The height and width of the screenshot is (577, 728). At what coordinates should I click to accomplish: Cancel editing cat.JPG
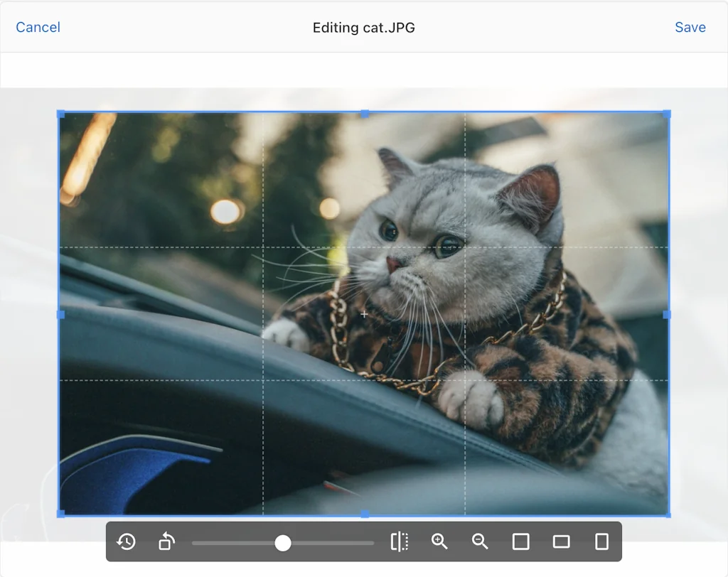pyautogui.click(x=38, y=27)
